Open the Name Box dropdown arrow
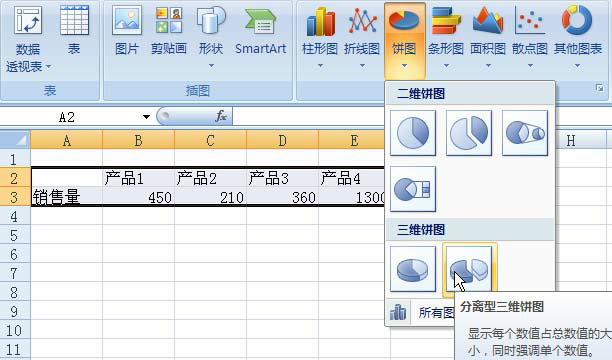 (x=146, y=117)
